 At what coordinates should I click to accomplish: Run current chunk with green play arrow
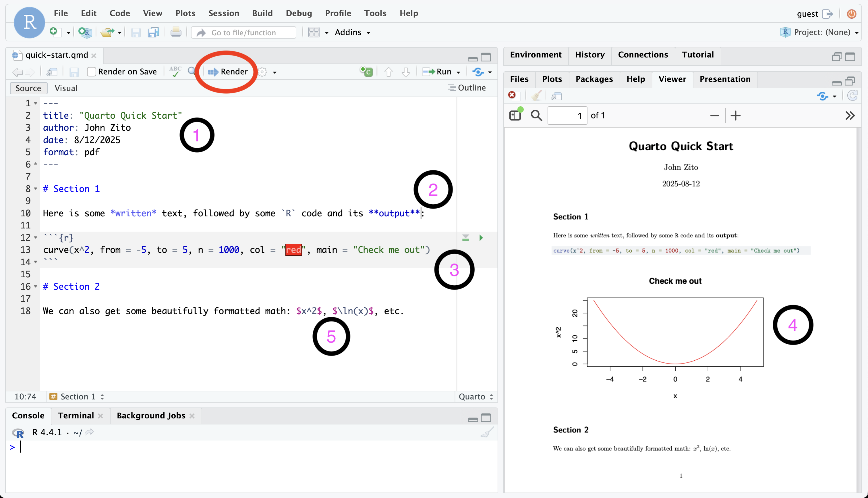[x=481, y=238]
